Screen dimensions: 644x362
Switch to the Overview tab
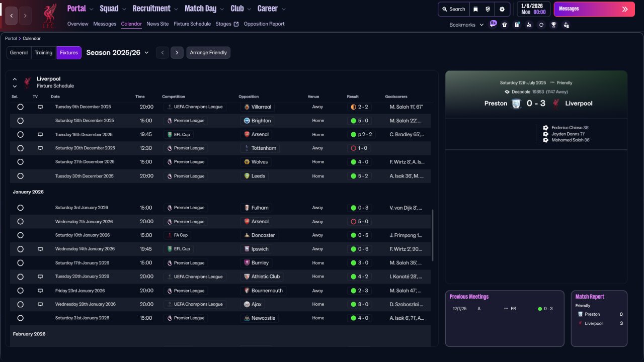pyautogui.click(x=77, y=24)
